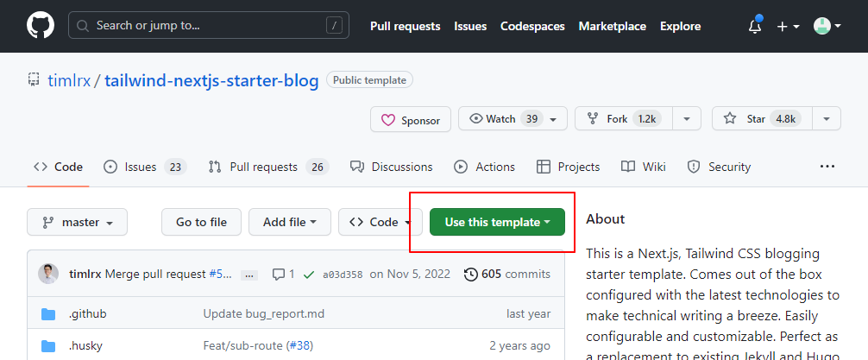Open the master branch selector
868x360 pixels.
coord(77,222)
